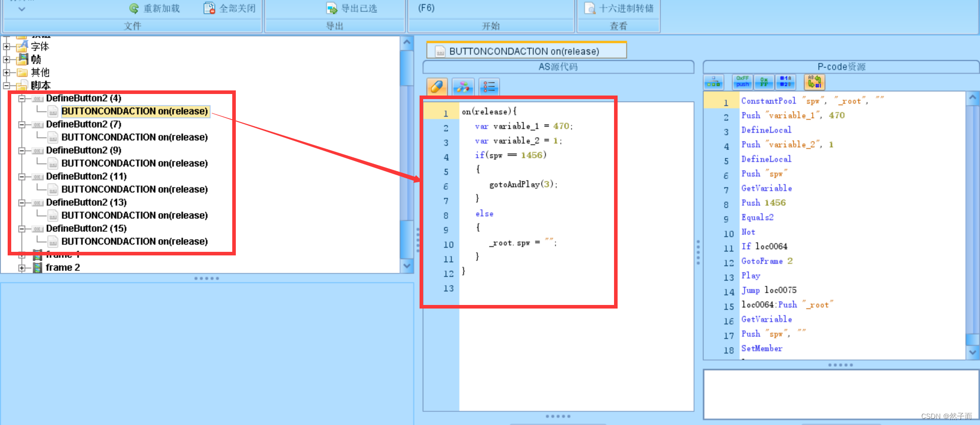Select BUTTONCONDACTION under DefineButton2 (9)

[x=134, y=163]
